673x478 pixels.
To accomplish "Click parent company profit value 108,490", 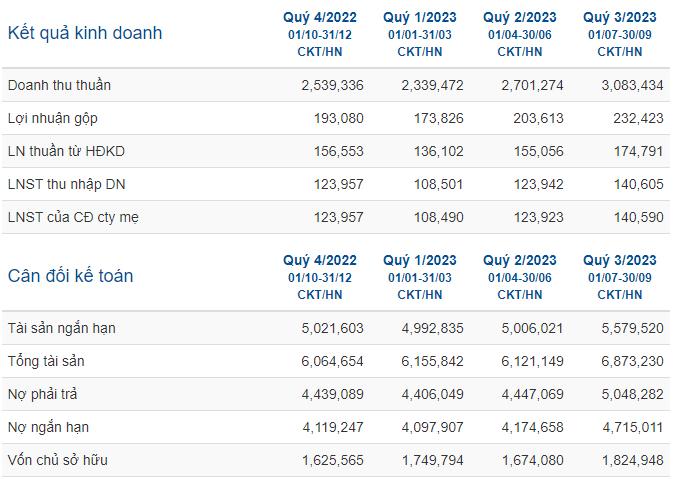I will click(x=439, y=218).
